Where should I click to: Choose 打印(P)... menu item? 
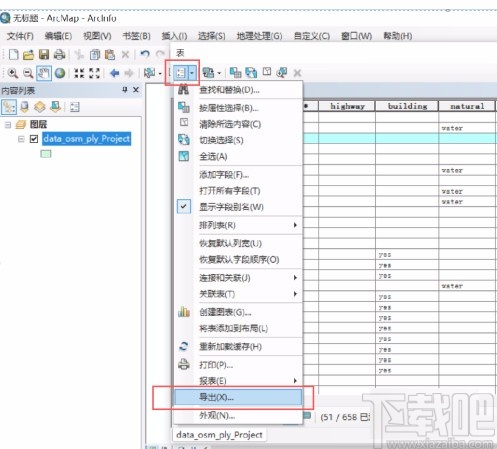(238, 365)
